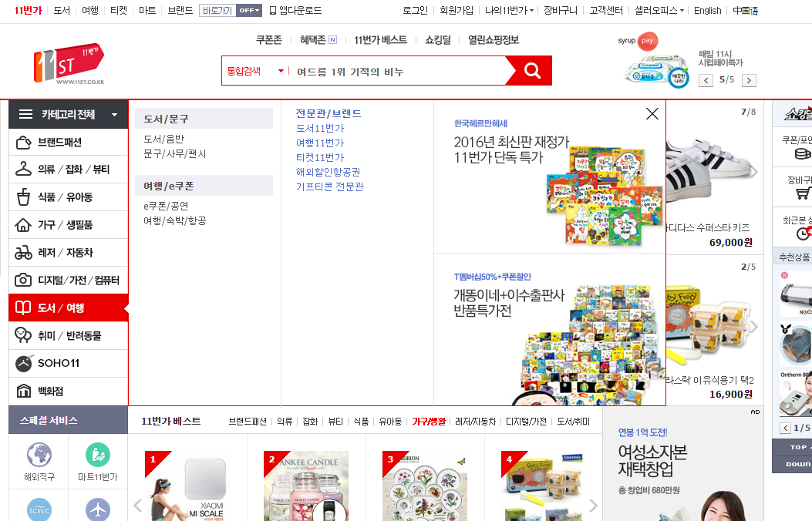Click the 백화점 building icon
Image resolution: width=812 pixels, height=521 pixels.
pos(23,392)
